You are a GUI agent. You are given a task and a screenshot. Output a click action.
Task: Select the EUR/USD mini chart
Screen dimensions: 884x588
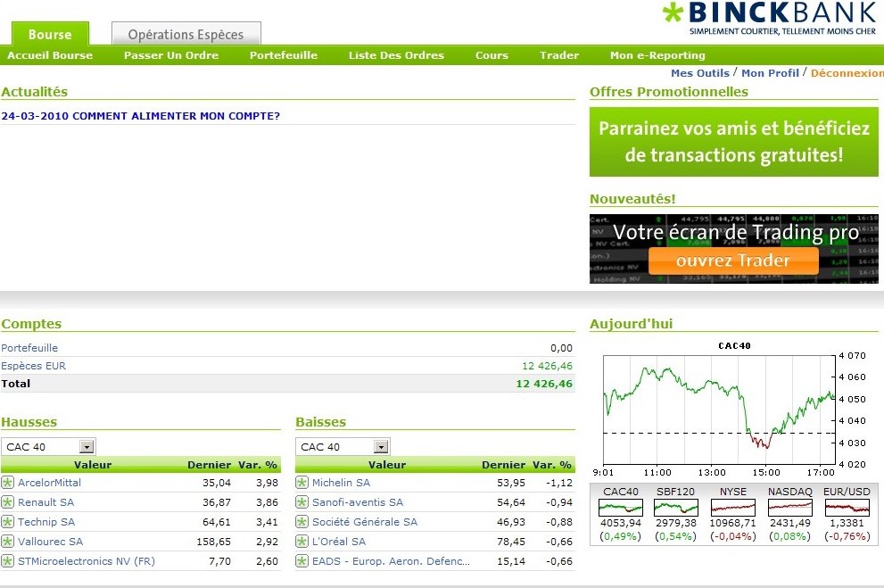[x=847, y=508]
